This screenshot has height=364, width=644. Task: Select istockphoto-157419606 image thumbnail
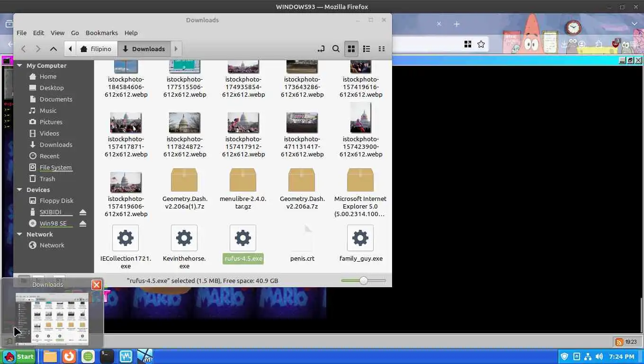125,182
